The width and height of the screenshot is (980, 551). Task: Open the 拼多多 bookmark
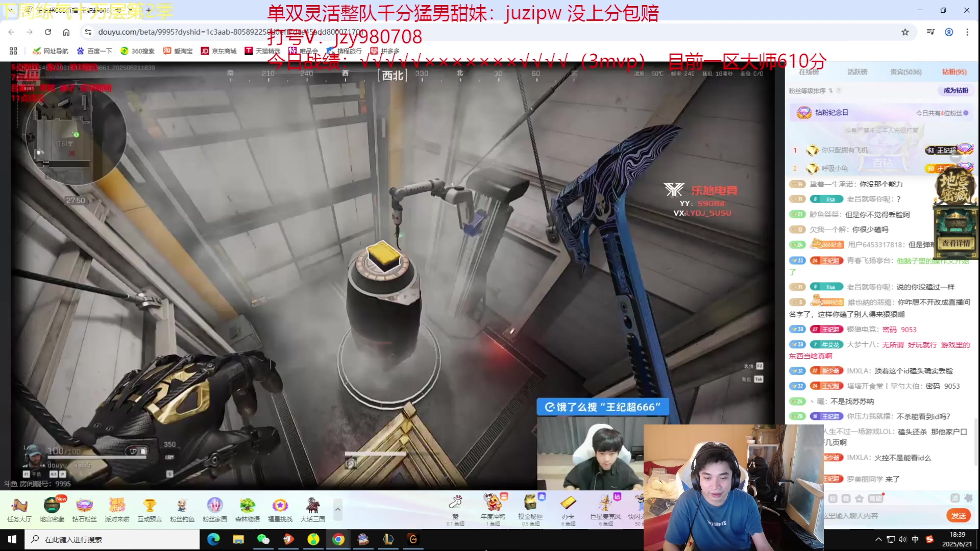385,51
